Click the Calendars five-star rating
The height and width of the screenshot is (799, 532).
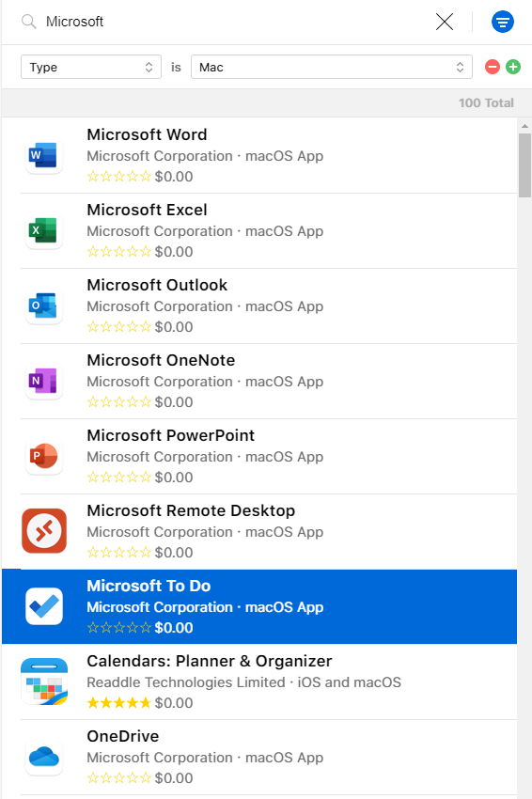pyautogui.click(x=119, y=703)
